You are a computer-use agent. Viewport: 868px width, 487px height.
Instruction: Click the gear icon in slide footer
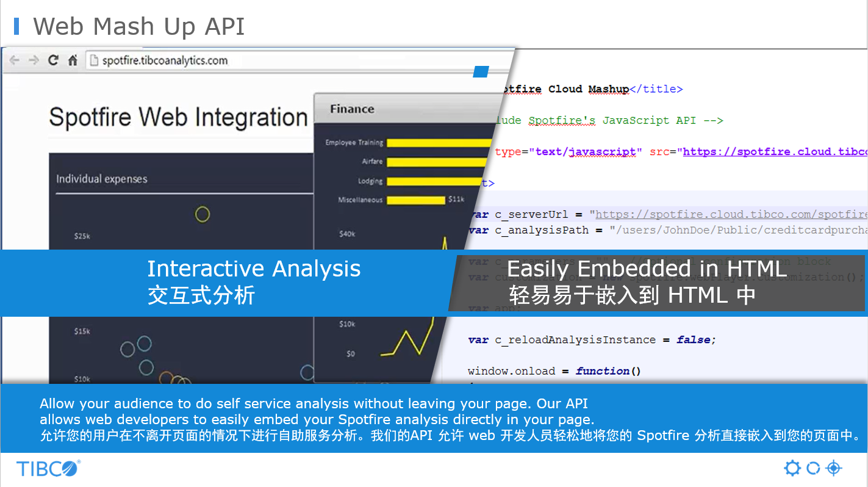click(x=792, y=468)
